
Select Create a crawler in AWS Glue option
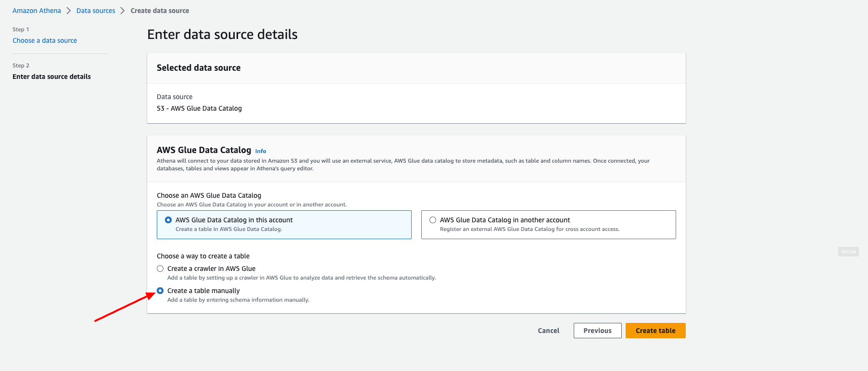160,269
